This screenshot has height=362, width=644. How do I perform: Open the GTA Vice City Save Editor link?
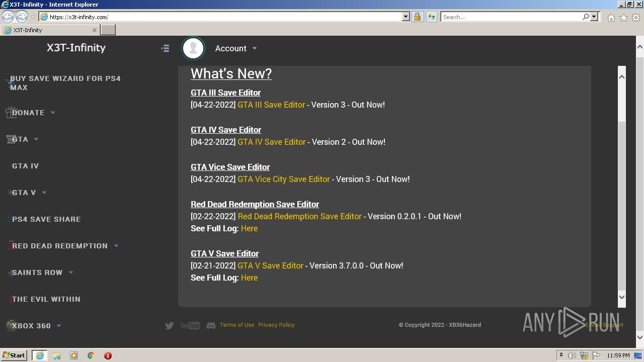click(284, 179)
